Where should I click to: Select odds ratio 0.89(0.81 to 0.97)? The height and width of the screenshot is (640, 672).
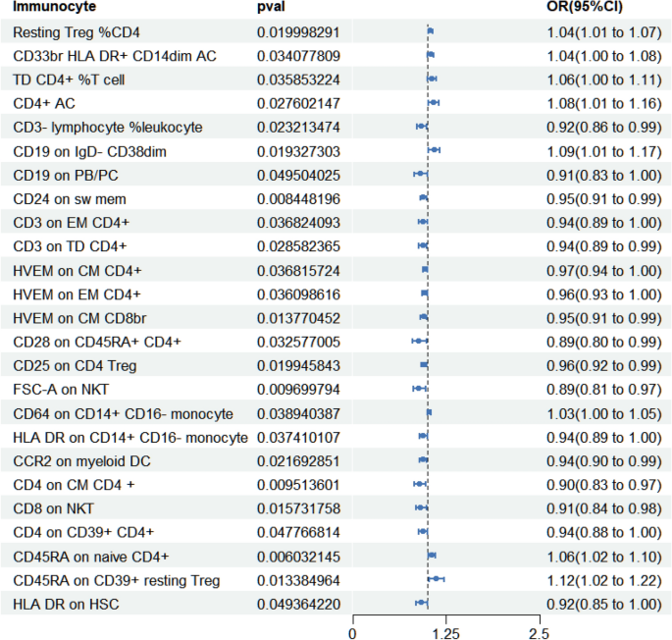tap(604, 390)
